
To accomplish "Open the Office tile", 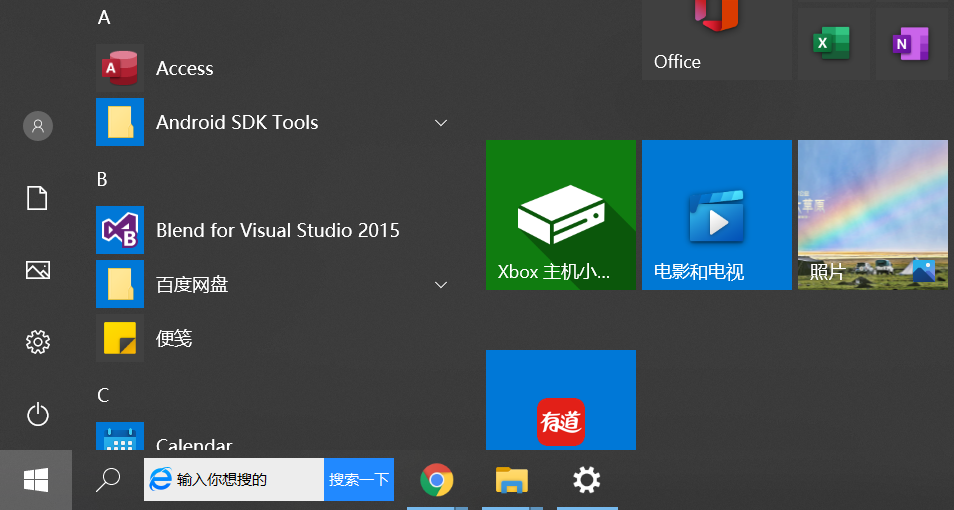I will click(717, 40).
